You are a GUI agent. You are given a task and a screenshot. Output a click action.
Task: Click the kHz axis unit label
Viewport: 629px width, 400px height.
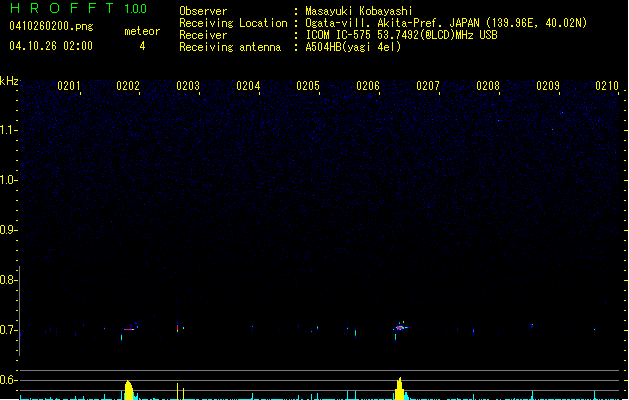point(9,81)
